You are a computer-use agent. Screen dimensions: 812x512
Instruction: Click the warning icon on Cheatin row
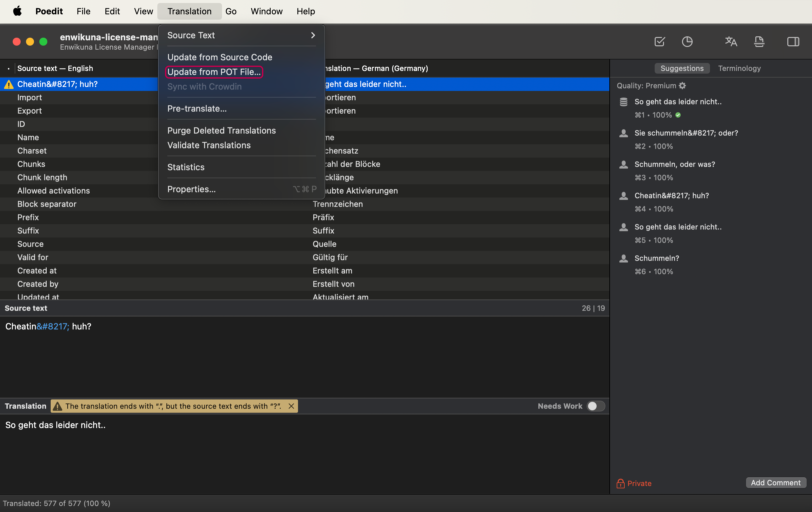click(8, 84)
